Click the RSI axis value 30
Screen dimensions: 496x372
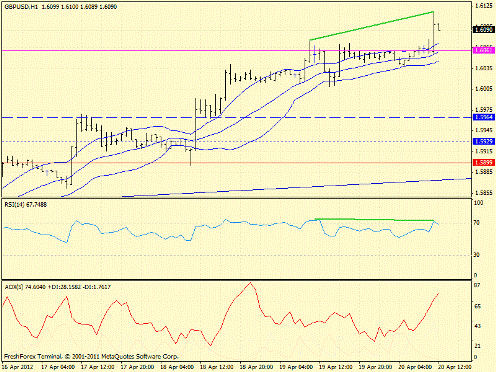477,255
